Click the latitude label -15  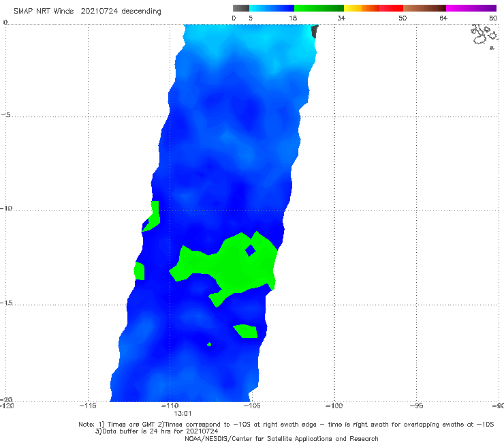click(x=6, y=303)
